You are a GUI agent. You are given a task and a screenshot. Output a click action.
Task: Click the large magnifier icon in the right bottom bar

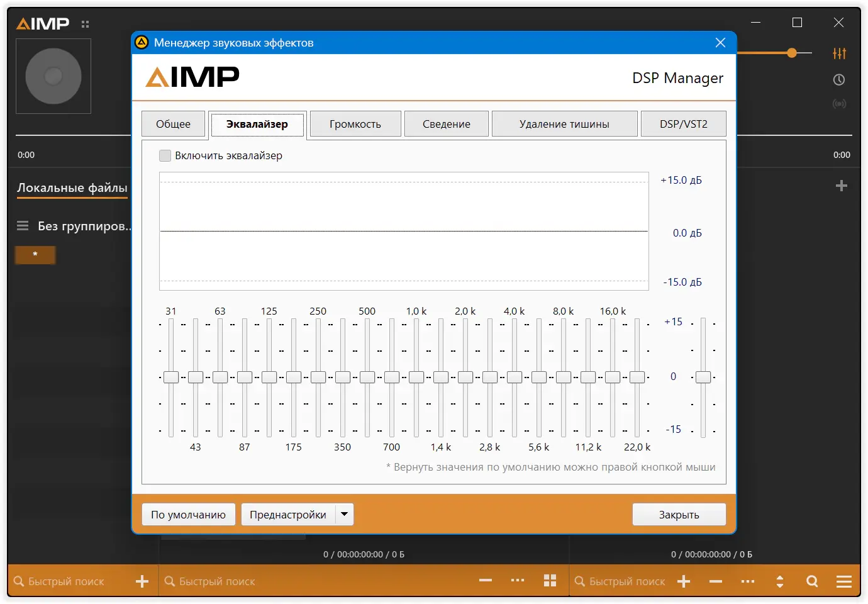coord(812,581)
